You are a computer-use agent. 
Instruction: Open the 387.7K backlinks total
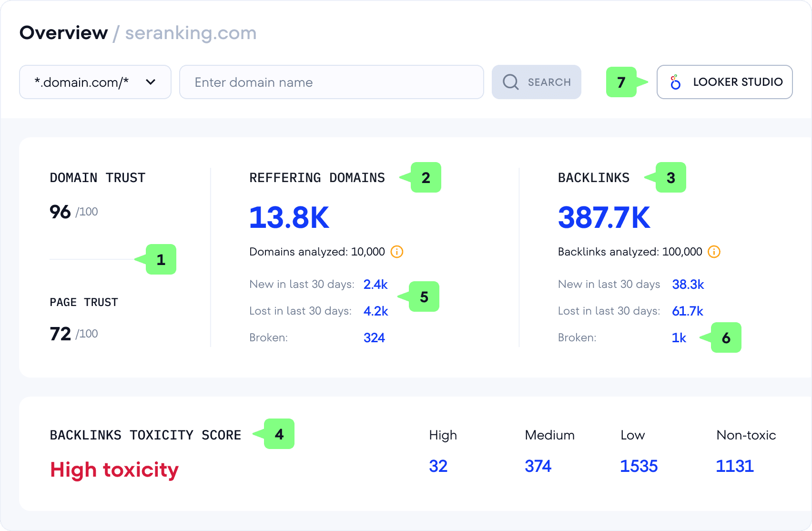click(604, 217)
